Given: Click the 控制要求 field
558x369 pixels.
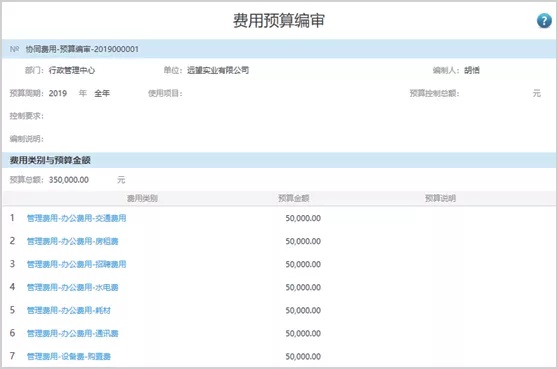Looking at the screenshot, I should coord(27,116).
